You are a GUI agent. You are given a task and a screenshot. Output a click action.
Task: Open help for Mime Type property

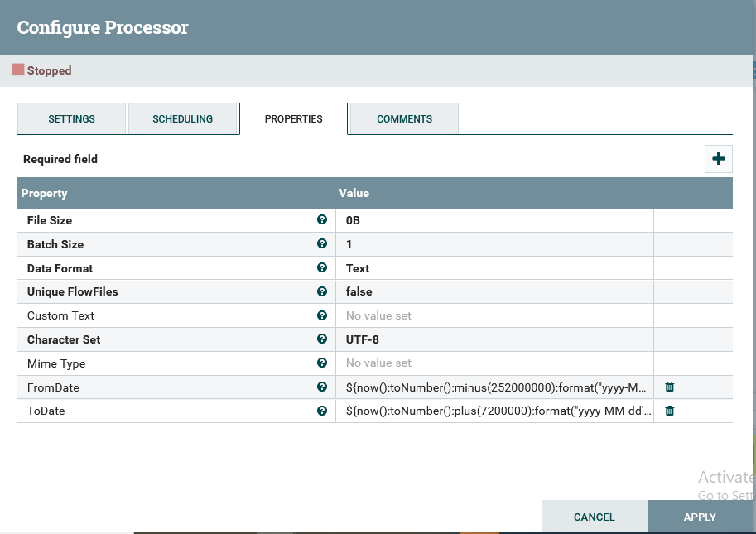(x=322, y=363)
